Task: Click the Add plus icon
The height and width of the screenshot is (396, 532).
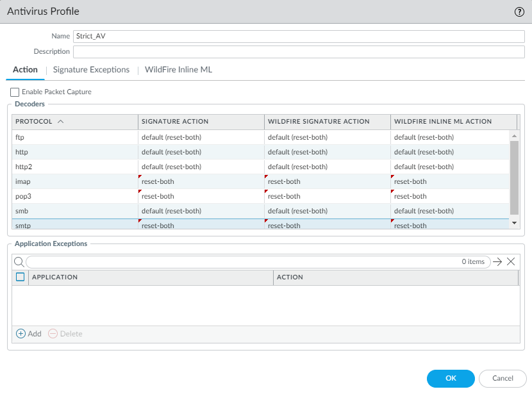Action: 21,334
